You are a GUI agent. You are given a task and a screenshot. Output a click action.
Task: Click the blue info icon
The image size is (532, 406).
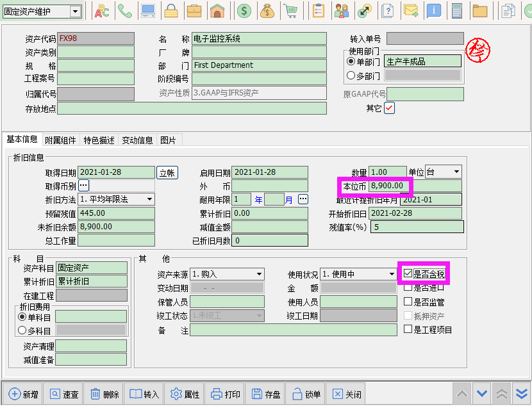click(x=434, y=11)
